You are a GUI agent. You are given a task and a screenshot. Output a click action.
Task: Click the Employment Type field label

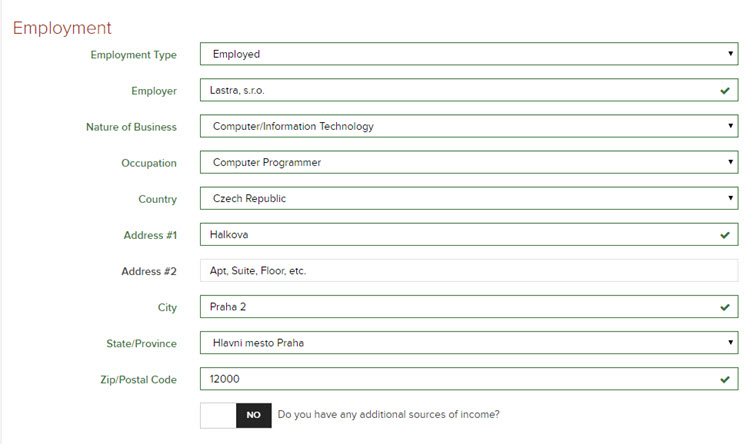tap(133, 55)
